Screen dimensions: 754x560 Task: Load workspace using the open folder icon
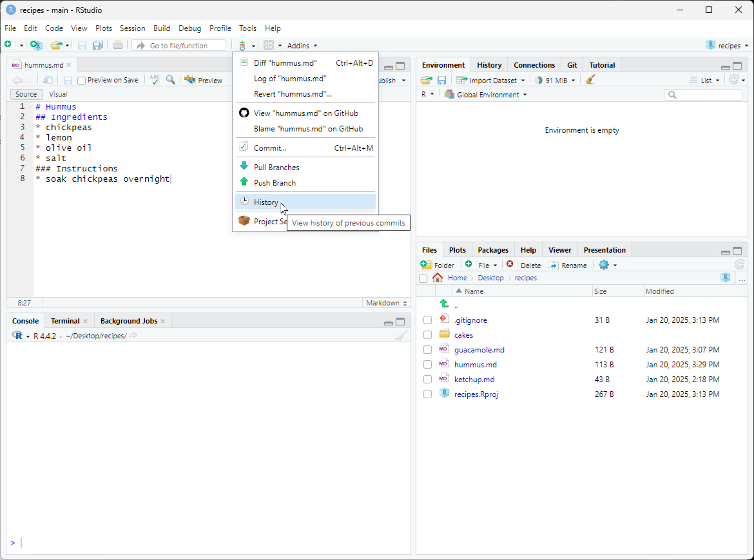point(427,80)
